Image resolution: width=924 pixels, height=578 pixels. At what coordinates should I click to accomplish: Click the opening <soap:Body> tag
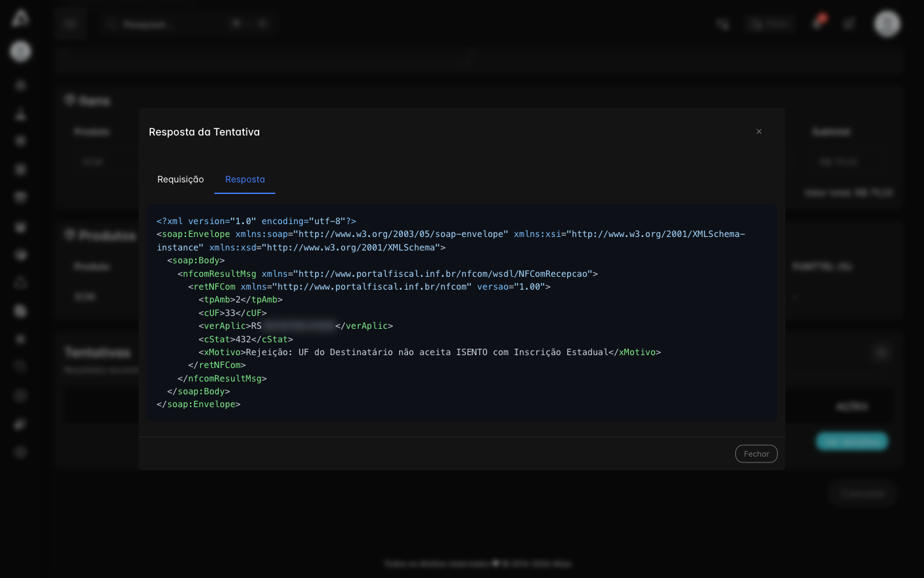pos(196,260)
